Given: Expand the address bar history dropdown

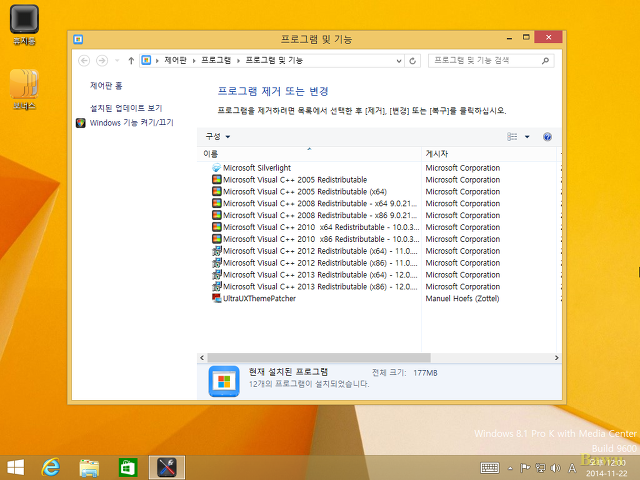Looking at the screenshot, I should tap(399, 61).
